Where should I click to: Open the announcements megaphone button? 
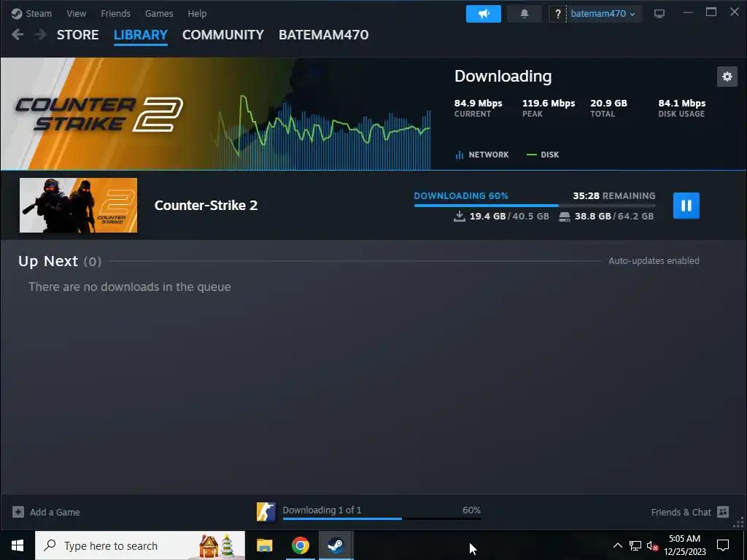(x=483, y=14)
